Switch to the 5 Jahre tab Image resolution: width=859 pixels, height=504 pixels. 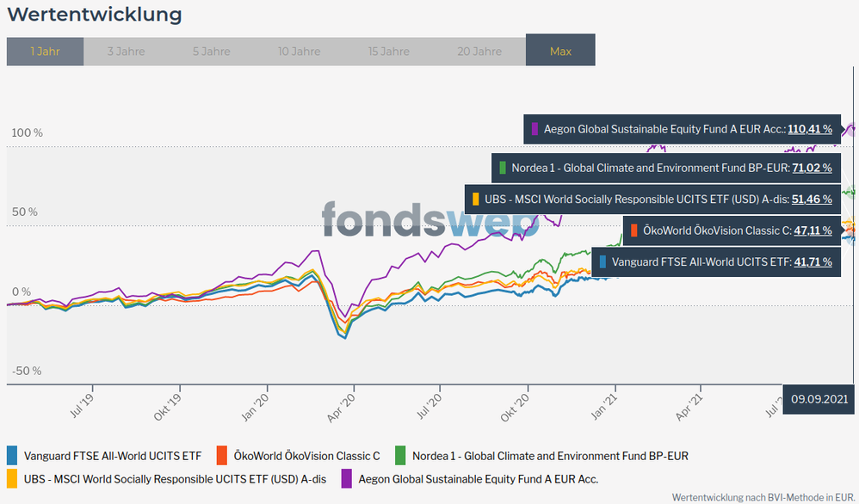(211, 52)
